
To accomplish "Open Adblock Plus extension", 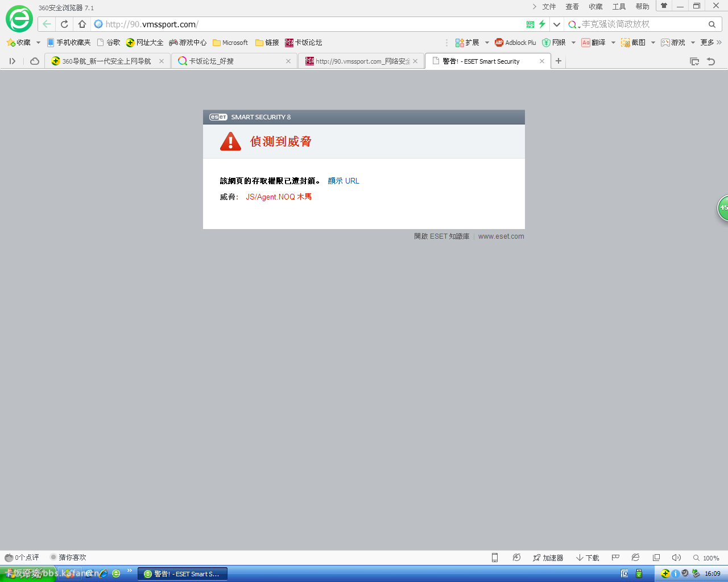I will (x=515, y=43).
